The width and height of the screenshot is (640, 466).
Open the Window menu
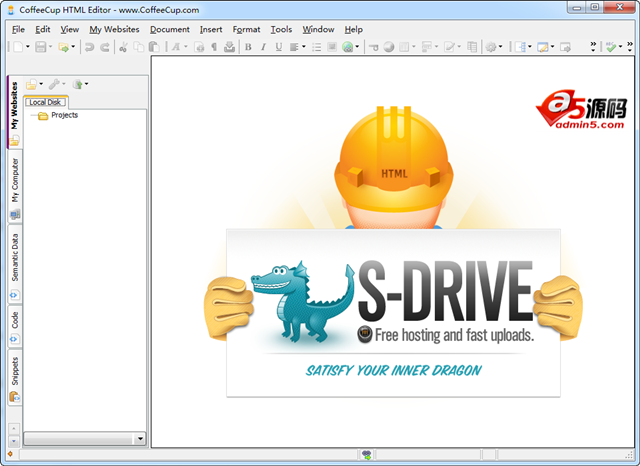coord(318,29)
